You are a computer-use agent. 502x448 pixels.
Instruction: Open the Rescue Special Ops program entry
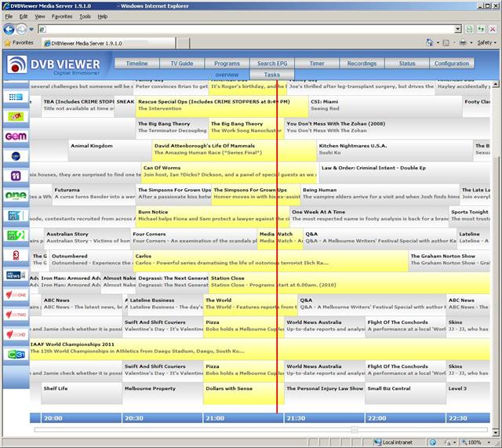[x=222, y=106]
